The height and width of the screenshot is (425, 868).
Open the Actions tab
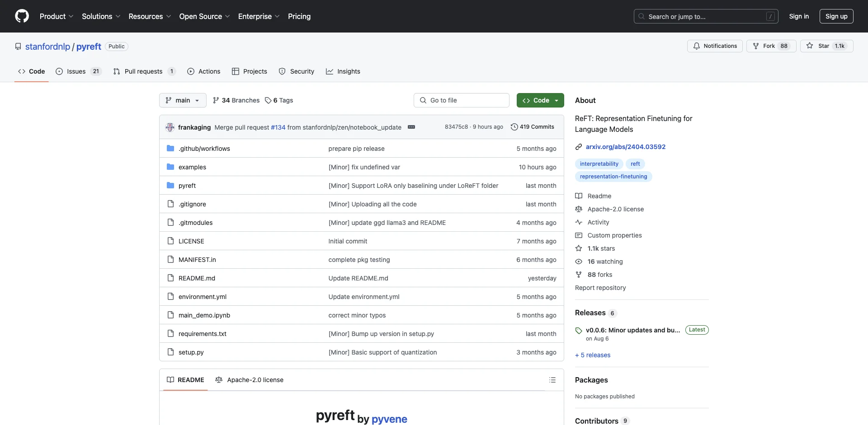tap(204, 71)
